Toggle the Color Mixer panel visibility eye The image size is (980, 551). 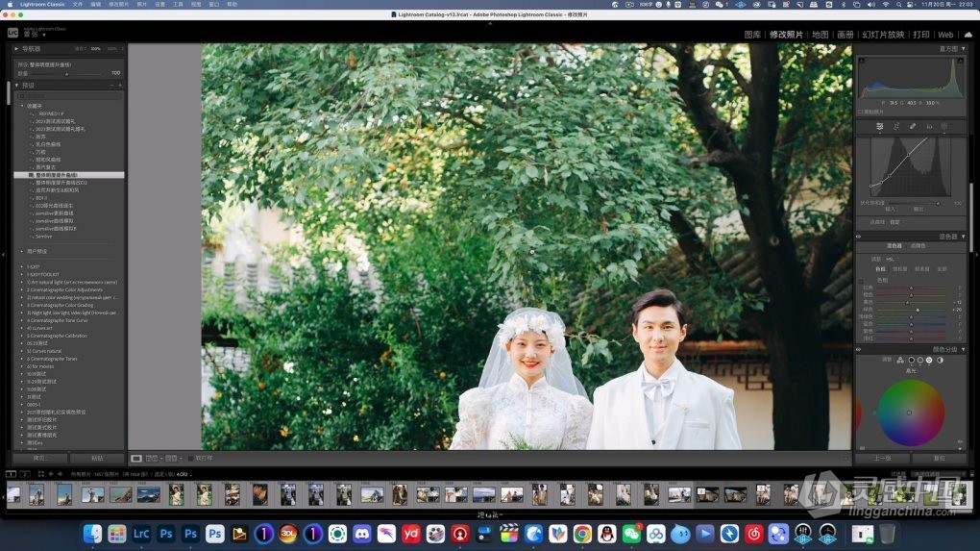pyautogui.click(x=859, y=236)
